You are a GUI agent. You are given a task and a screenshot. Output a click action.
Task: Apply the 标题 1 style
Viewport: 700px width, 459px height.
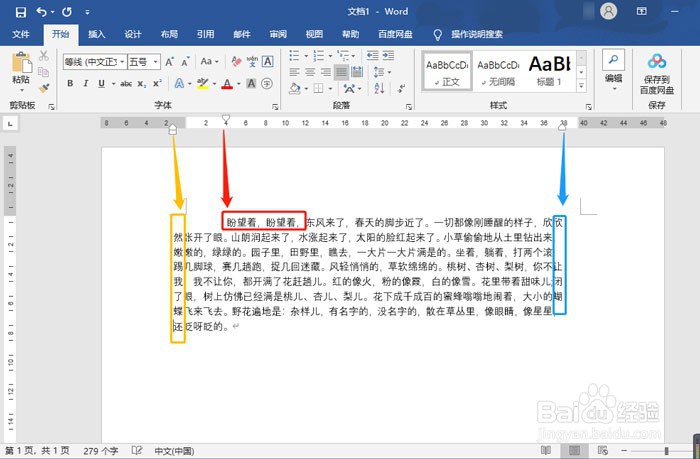tap(550, 71)
